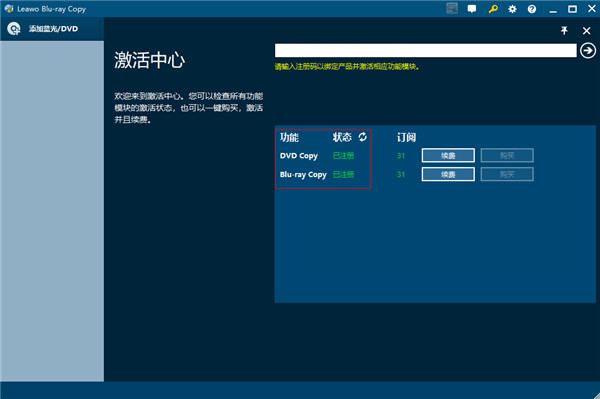Purchase the DVD Copy module
Screen dimensions: 600x399
(507, 156)
